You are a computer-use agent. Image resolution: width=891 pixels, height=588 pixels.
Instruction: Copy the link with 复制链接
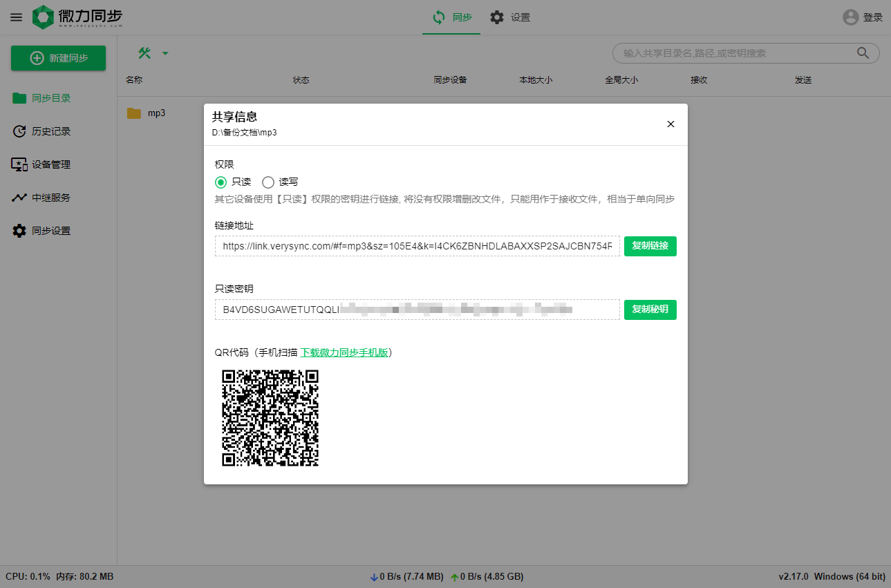click(650, 246)
